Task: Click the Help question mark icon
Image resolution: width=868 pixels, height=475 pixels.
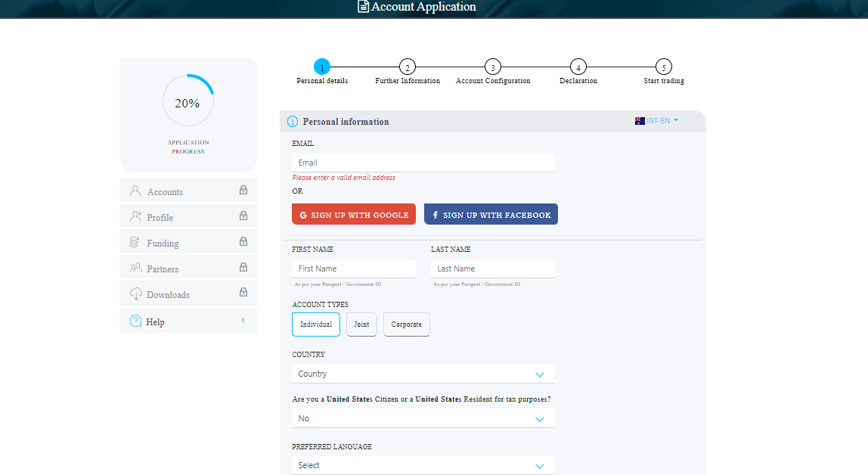Action: pos(136,321)
